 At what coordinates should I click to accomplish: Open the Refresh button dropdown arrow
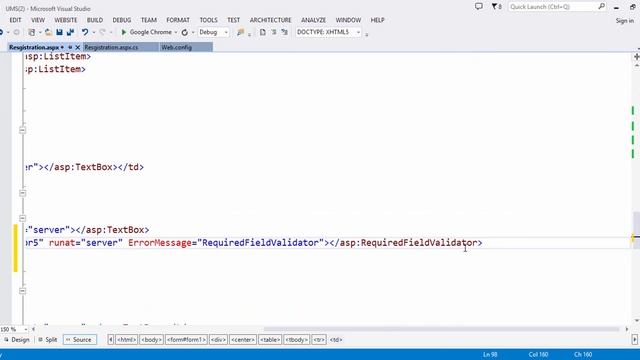tap(193, 32)
